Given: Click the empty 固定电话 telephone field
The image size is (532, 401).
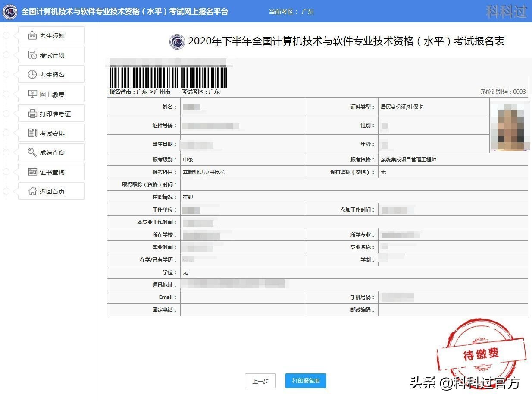Looking at the screenshot, I should [x=241, y=309].
